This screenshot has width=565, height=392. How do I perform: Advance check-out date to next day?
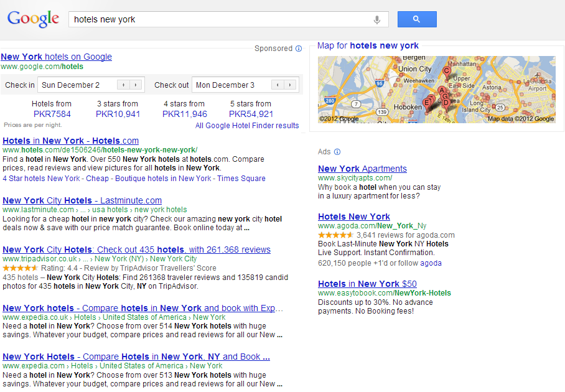pyautogui.click(x=290, y=85)
